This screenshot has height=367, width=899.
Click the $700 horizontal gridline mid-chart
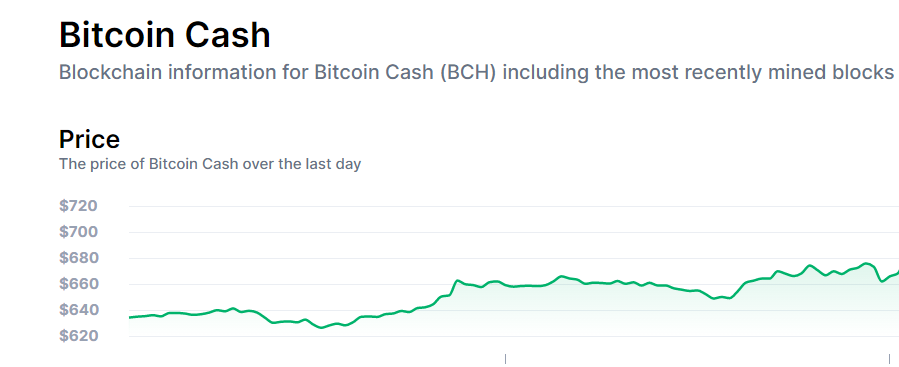(x=514, y=232)
